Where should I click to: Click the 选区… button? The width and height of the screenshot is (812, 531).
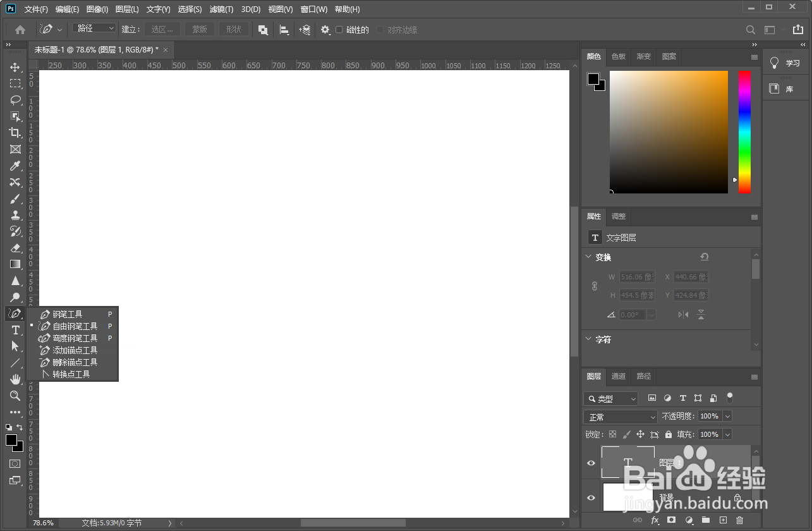coord(162,30)
